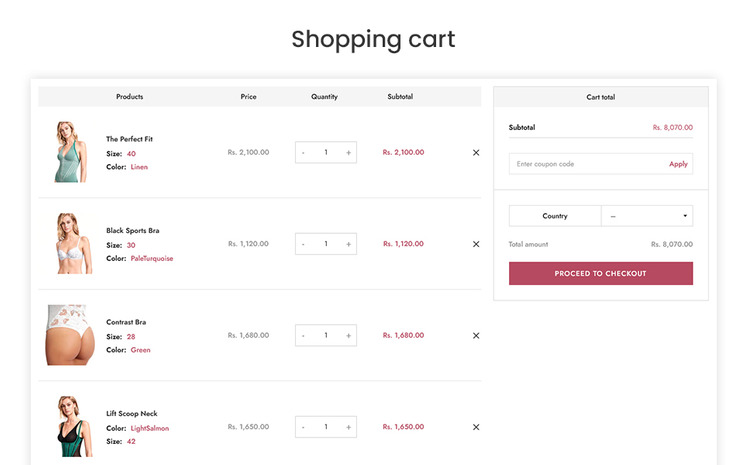
Task: Click the Linen color value
Action: pos(139,167)
